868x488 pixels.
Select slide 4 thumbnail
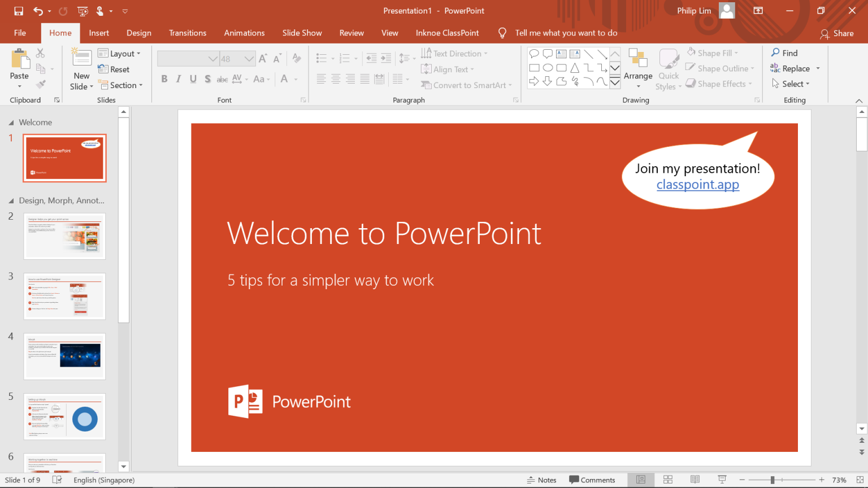click(64, 356)
